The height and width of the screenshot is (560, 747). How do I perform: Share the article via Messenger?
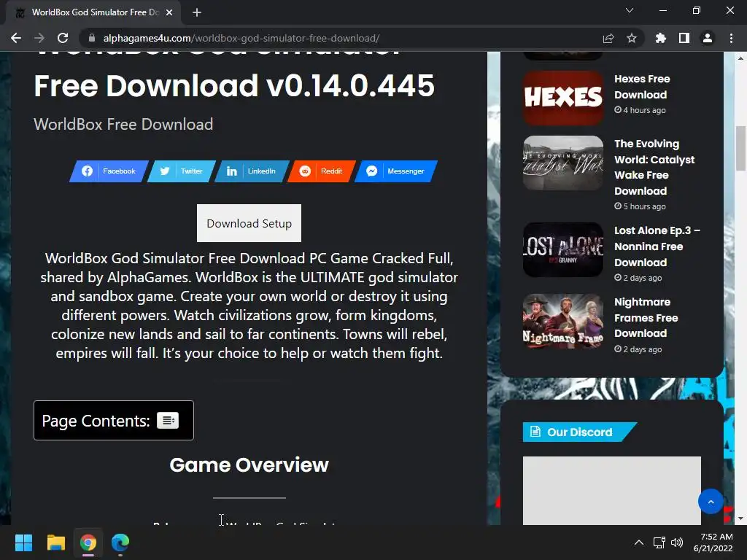coord(396,171)
